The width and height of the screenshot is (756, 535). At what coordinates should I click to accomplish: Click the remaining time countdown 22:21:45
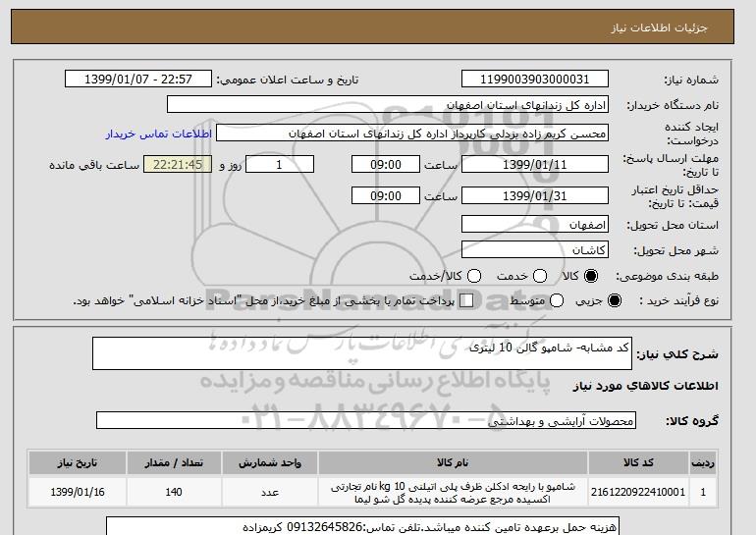[178, 164]
